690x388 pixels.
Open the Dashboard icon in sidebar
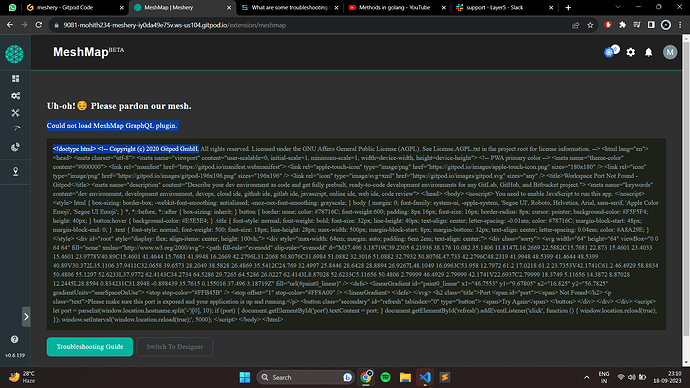click(x=15, y=78)
